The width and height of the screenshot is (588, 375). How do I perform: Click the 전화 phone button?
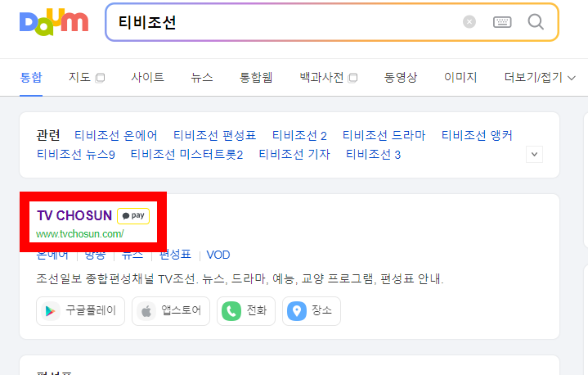pyautogui.click(x=246, y=311)
